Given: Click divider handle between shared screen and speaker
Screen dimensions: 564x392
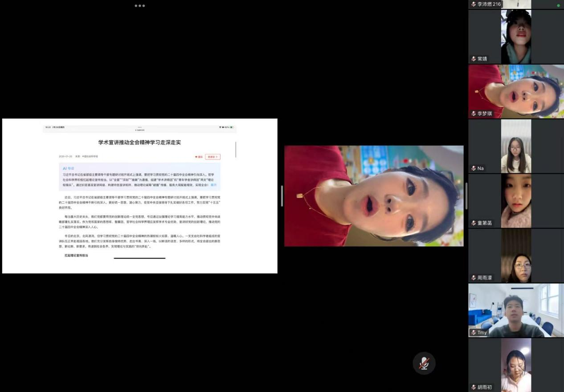Looking at the screenshot, I should pyautogui.click(x=281, y=196).
